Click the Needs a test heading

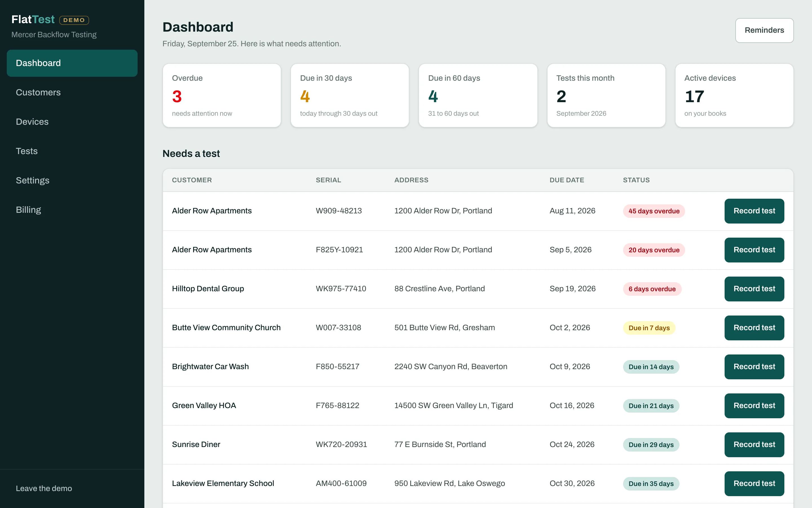pyautogui.click(x=191, y=154)
